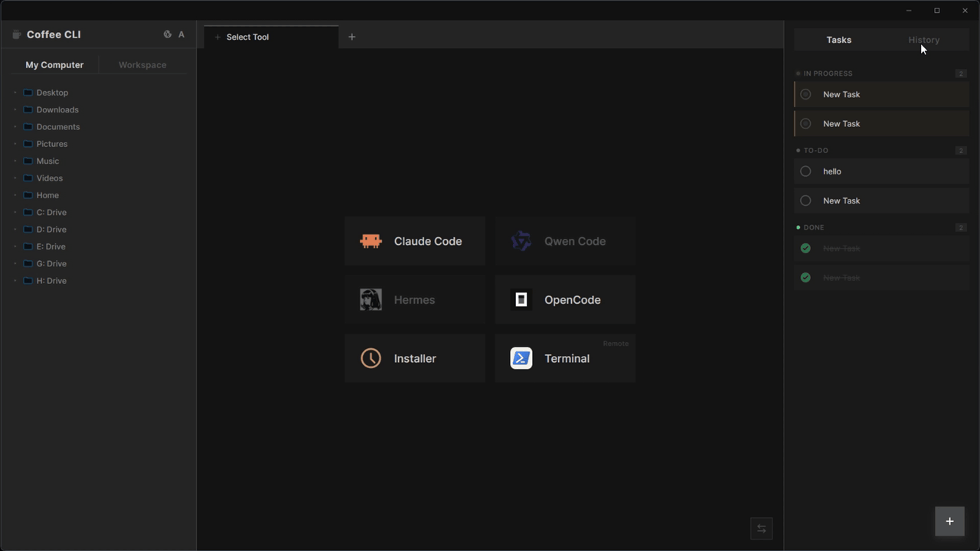Expand the Home tree node

15,195
